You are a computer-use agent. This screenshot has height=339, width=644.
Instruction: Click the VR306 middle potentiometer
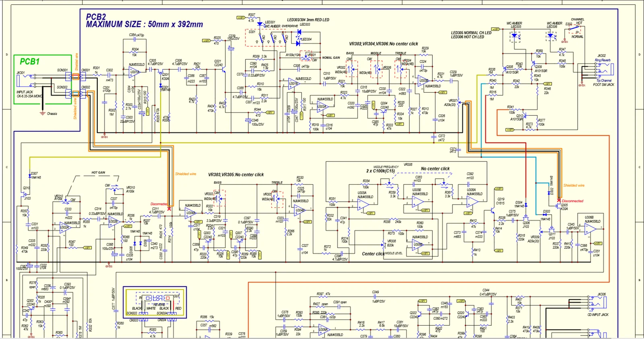pyautogui.click(x=377, y=68)
